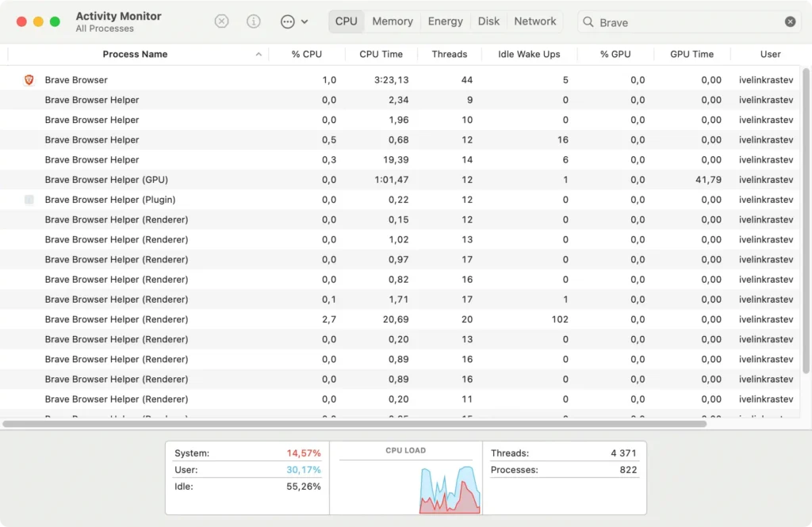Sort by the GPU Time column header
The image size is (812, 527).
click(691, 55)
